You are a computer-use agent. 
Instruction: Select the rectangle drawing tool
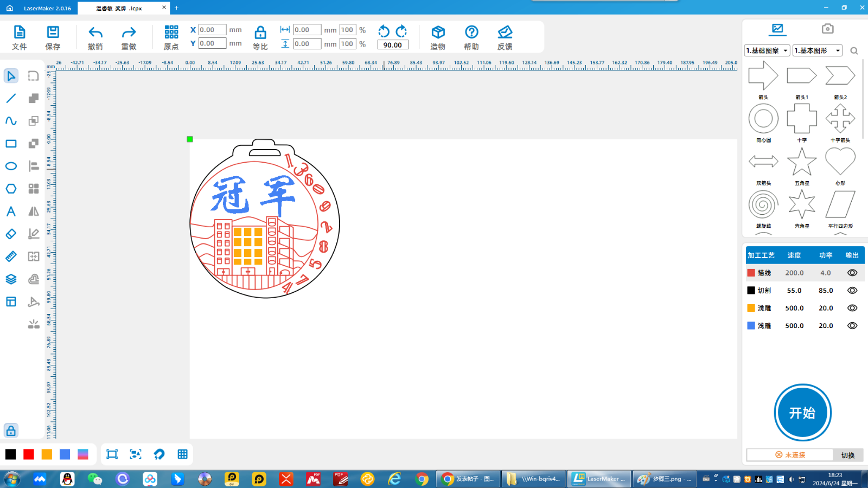[11, 143]
